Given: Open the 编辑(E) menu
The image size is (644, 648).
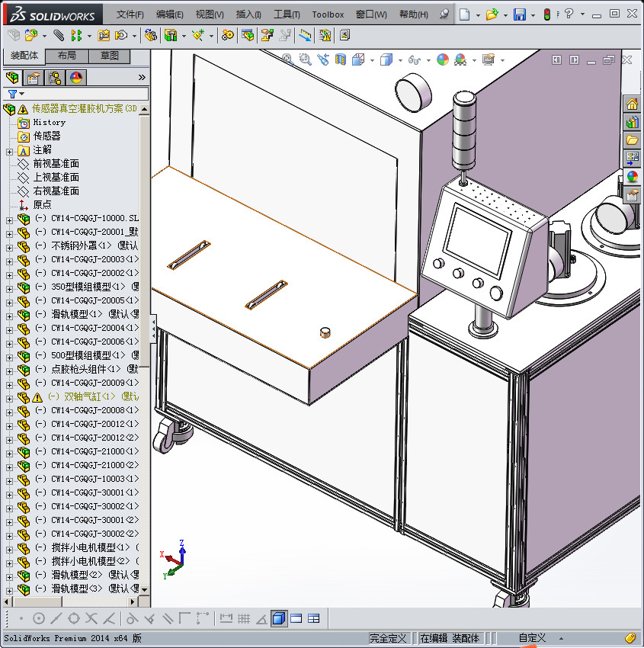Looking at the screenshot, I should coord(169,14).
